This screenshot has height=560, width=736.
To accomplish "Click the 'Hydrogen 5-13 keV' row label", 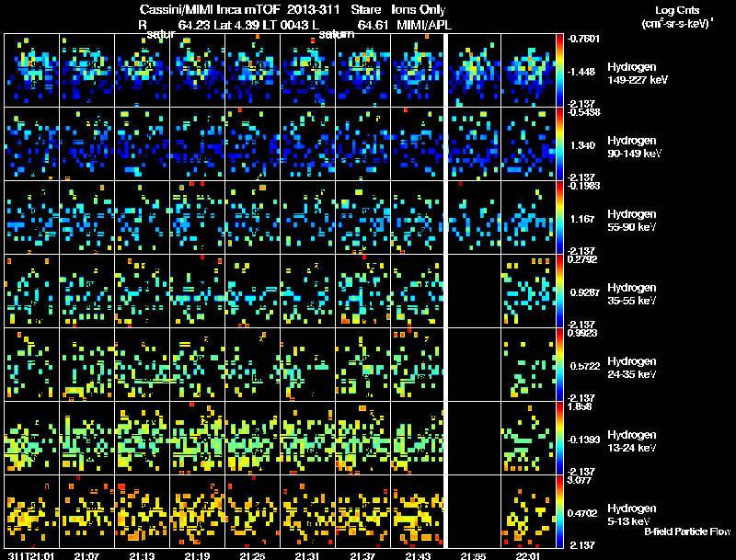I will click(x=632, y=515).
